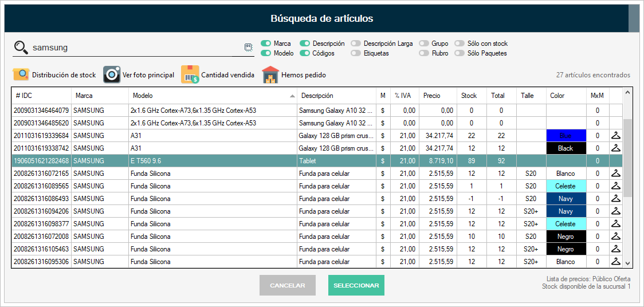
Task: Click the Black color cell of A31
Action: click(x=566, y=148)
